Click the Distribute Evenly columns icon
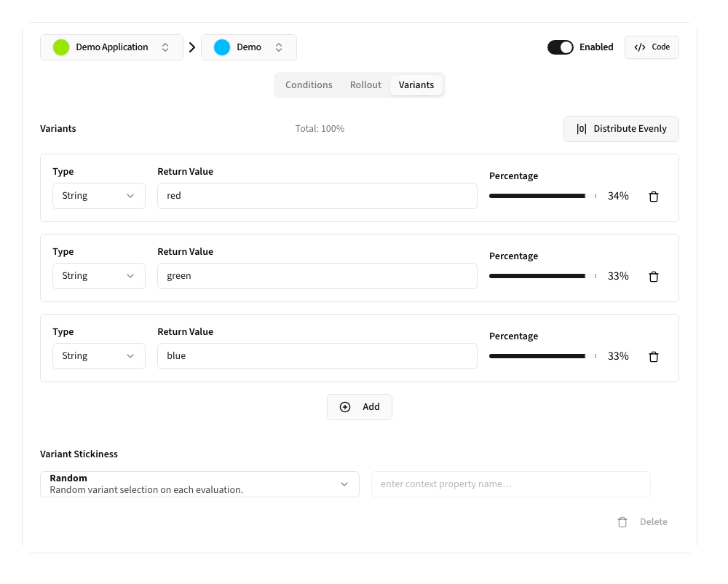The image size is (728, 584). [581, 129]
